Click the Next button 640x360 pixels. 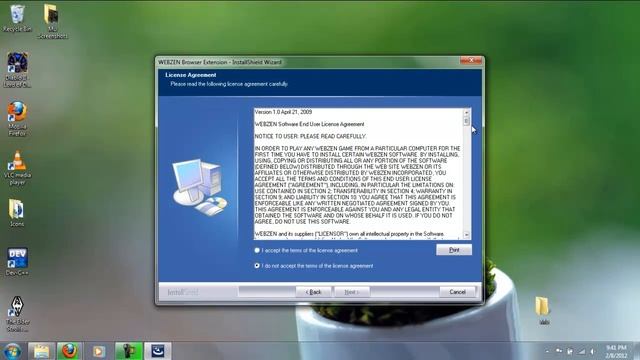(x=352, y=292)
